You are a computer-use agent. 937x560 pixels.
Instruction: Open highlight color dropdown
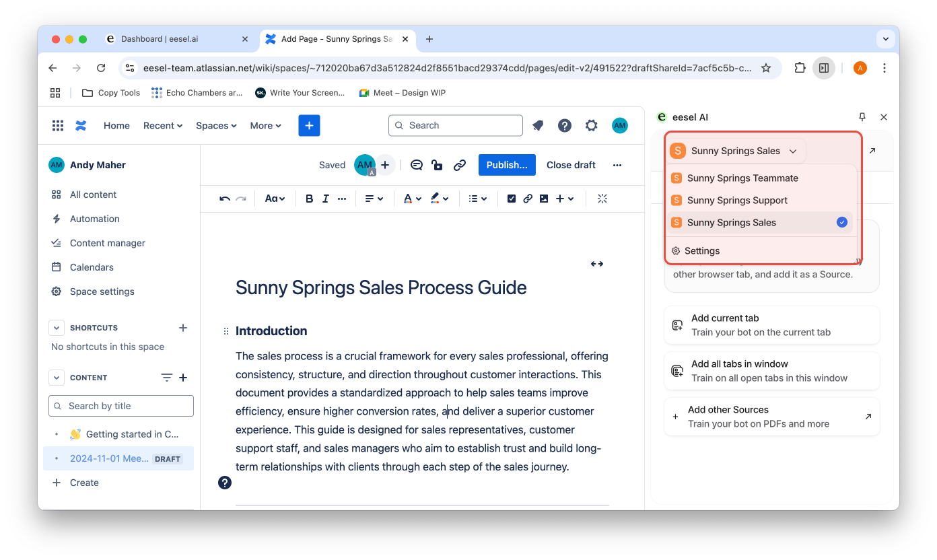coord(440,199)
